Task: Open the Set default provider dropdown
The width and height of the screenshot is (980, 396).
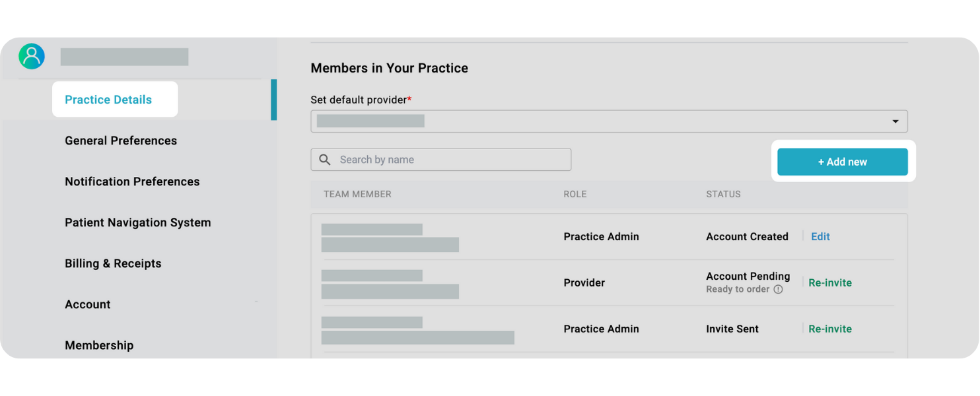Action: tap(609, 121)
